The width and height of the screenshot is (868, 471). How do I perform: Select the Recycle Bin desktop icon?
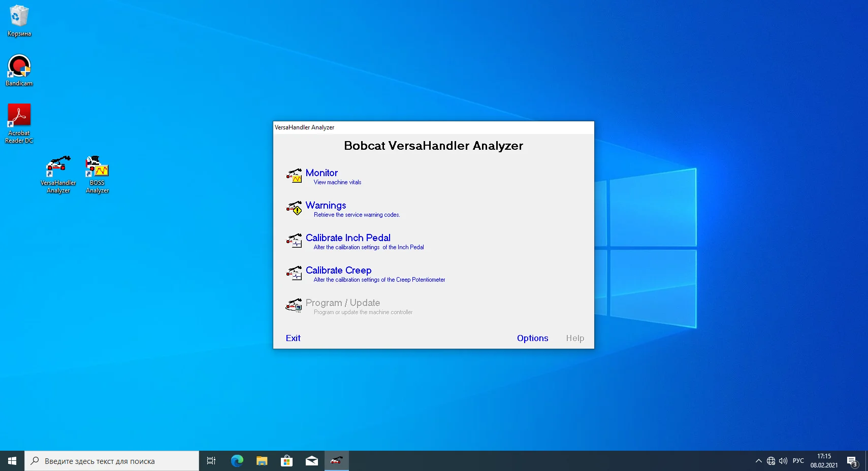pyautogui.click(x=19, y=20)
